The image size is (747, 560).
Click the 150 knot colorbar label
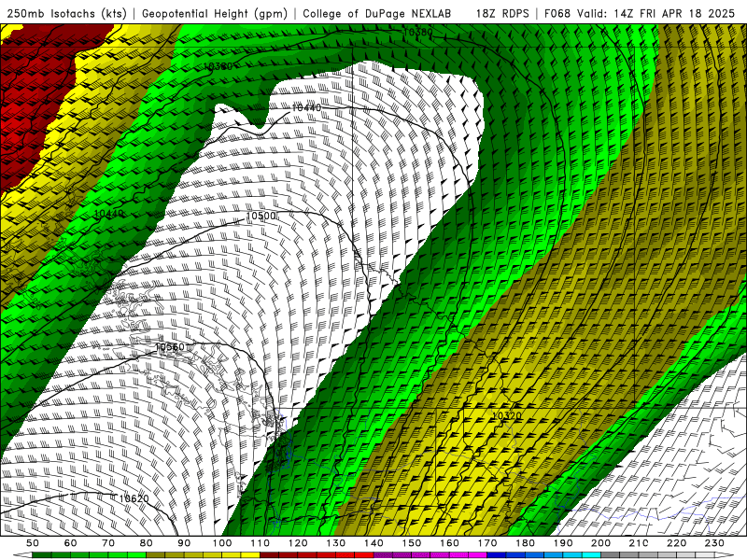411,543
